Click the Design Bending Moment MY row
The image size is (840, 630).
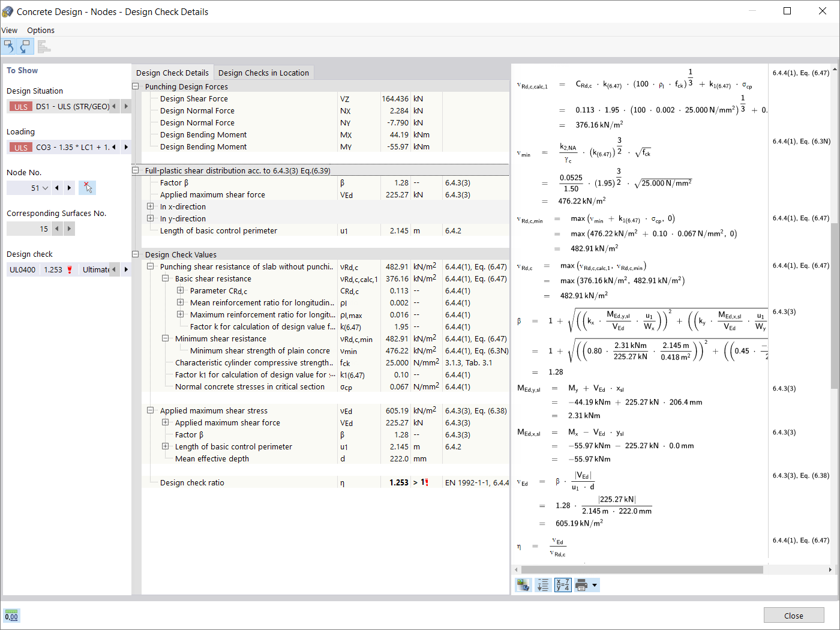pyautogui.click(x=325, y=146)
